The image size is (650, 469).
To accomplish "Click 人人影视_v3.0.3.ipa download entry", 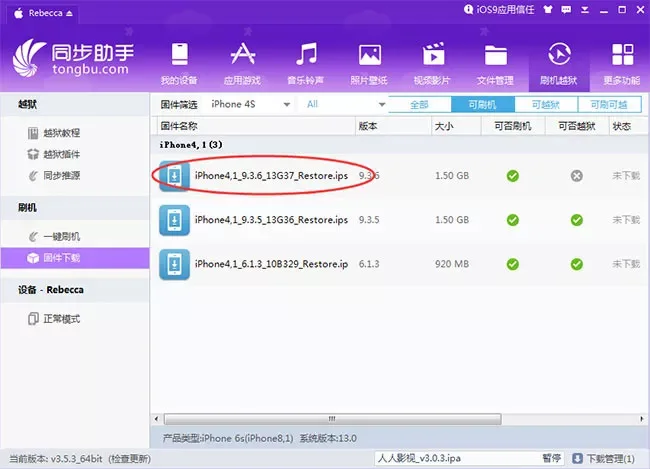I will [x=419, y=458].
